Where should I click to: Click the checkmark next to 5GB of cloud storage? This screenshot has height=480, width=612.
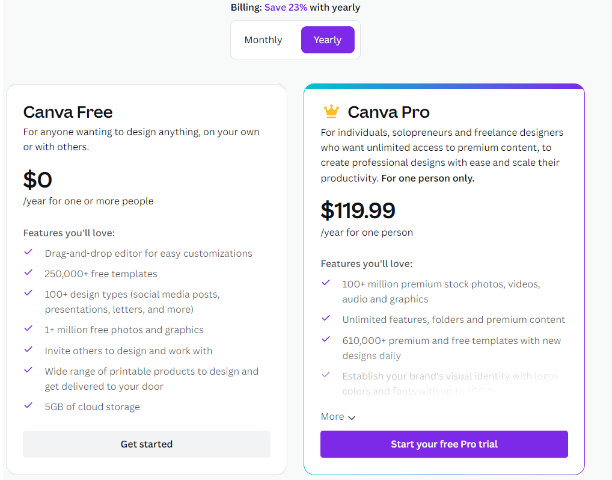pyautogui.click(x=28, y=405)
